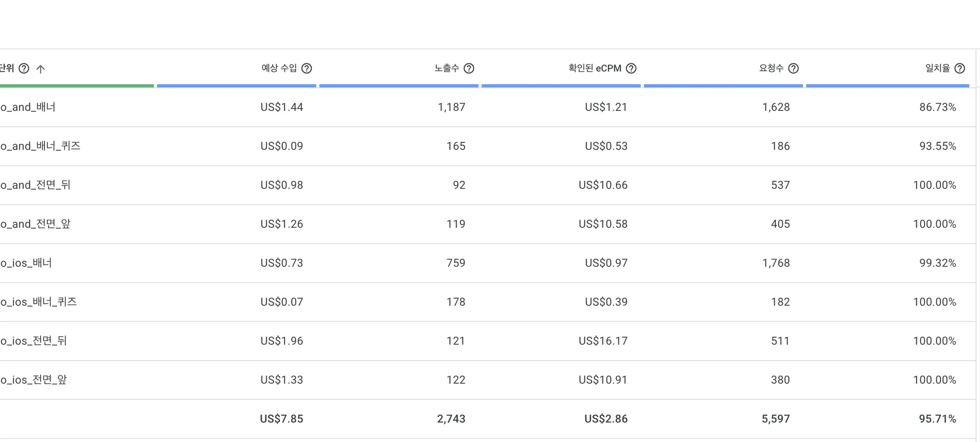Click help icon beside 예상 수입 header

point(307,68)
